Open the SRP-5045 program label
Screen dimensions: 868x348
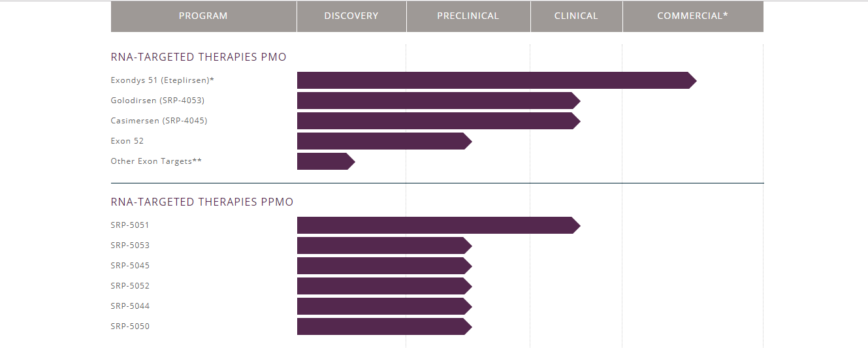click(x=130, y=266)
